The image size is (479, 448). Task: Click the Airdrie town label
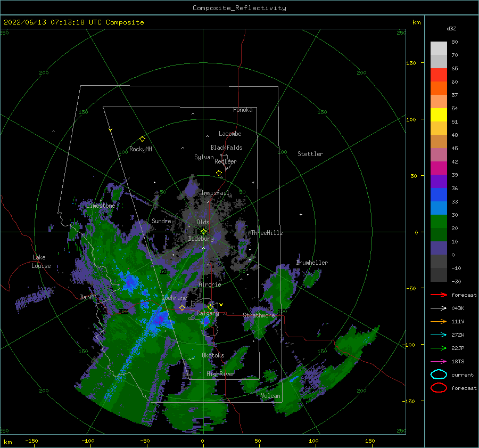(210, 284)
